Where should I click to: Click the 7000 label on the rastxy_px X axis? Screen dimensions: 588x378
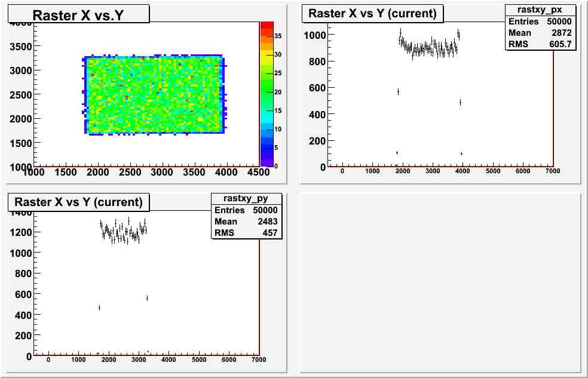click(553, 171)
